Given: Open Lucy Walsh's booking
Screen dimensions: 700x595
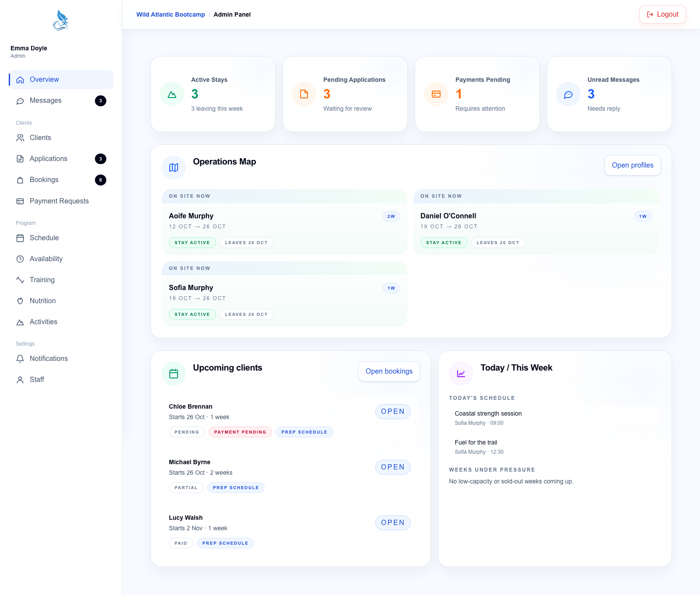Looking at the screenshot, I should 393,523.
